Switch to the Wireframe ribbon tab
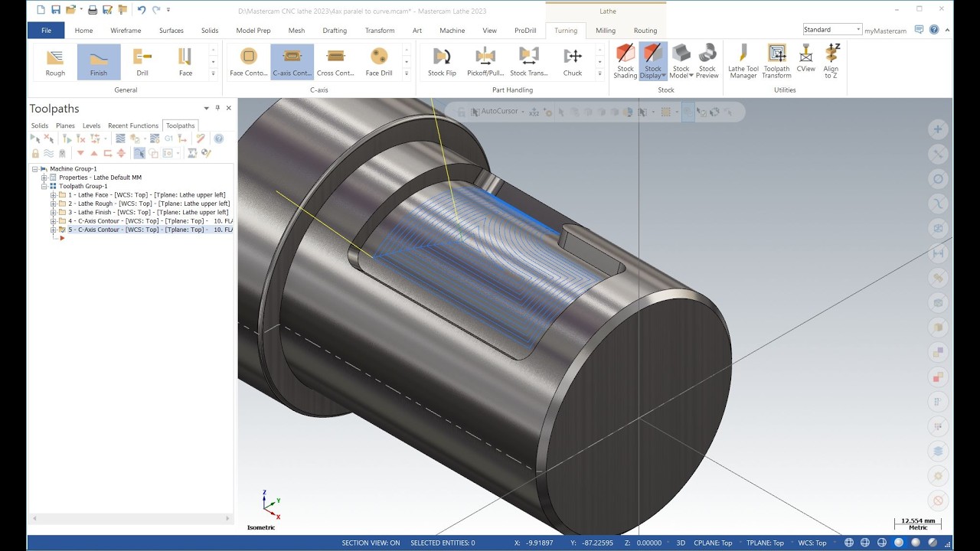Viewport: 980px width, 551px height. pyautogui.click(x=126, y=31)
